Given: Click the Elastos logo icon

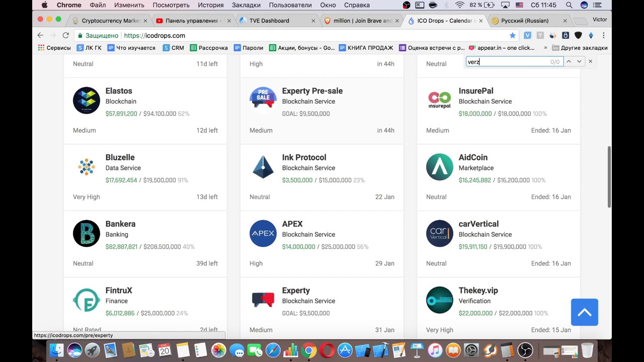Looking at the screenshot, I should coord(87,101).
